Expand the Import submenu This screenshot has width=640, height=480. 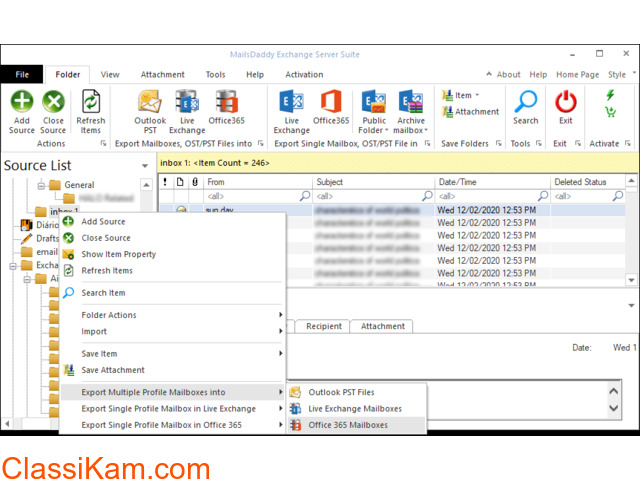(x=171, y=331)
